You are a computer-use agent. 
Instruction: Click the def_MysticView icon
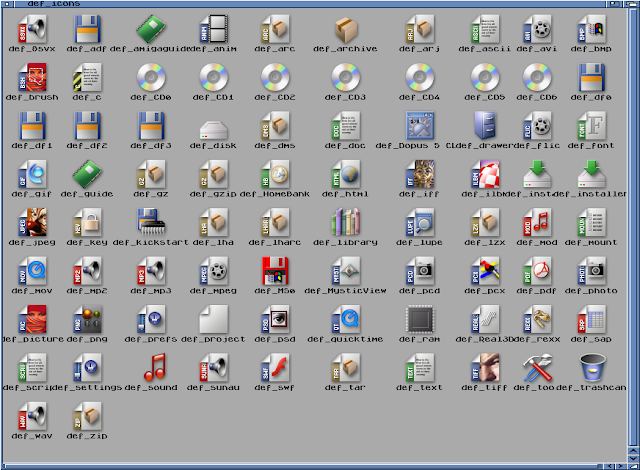(346, 271)
